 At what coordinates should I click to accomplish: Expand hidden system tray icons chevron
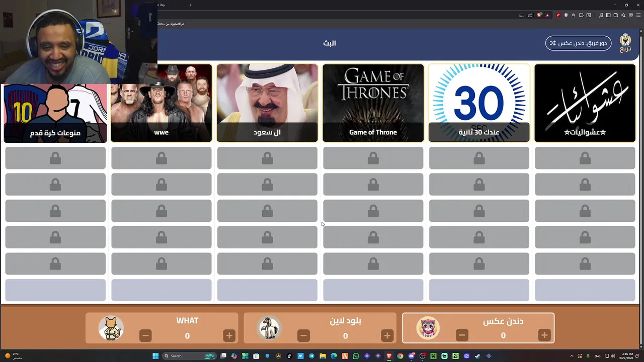(572, 356)
